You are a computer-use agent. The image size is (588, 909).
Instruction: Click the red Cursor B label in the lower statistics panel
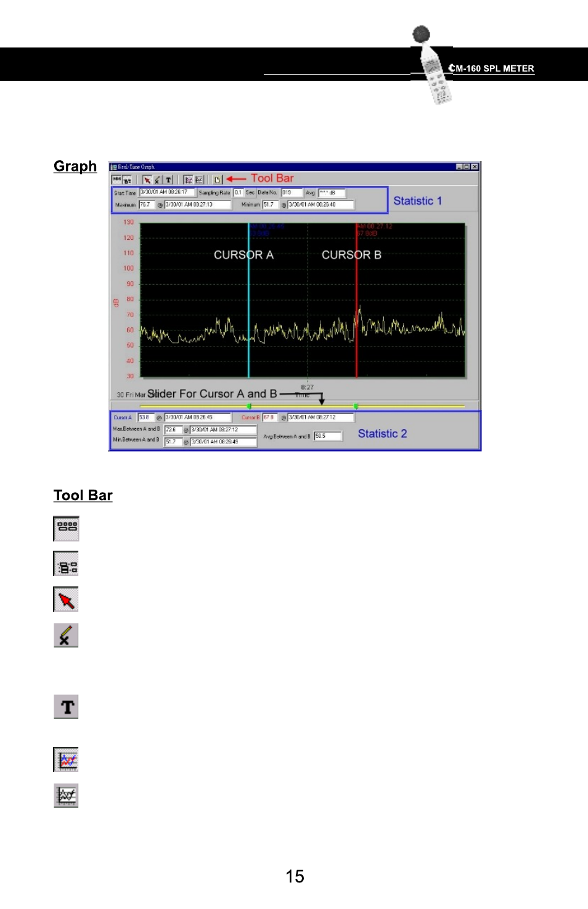(x=250, y=417)
